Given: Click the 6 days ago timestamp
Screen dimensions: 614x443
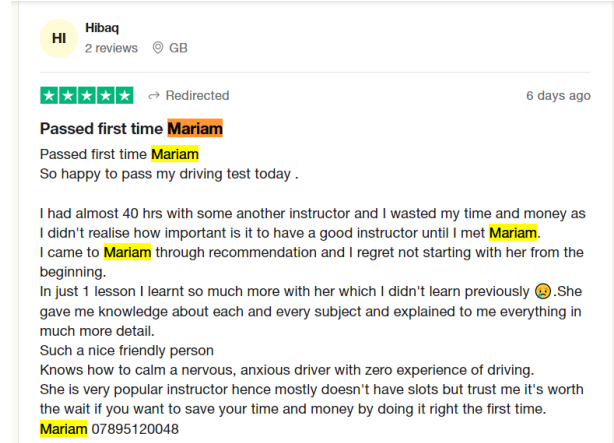Looking at the screenshot, I should pos(558,96).
